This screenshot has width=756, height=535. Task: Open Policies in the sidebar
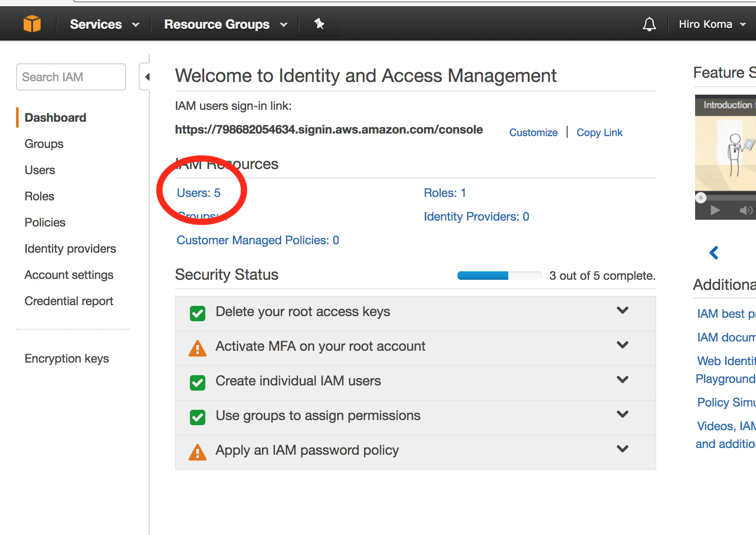(45, 222)
